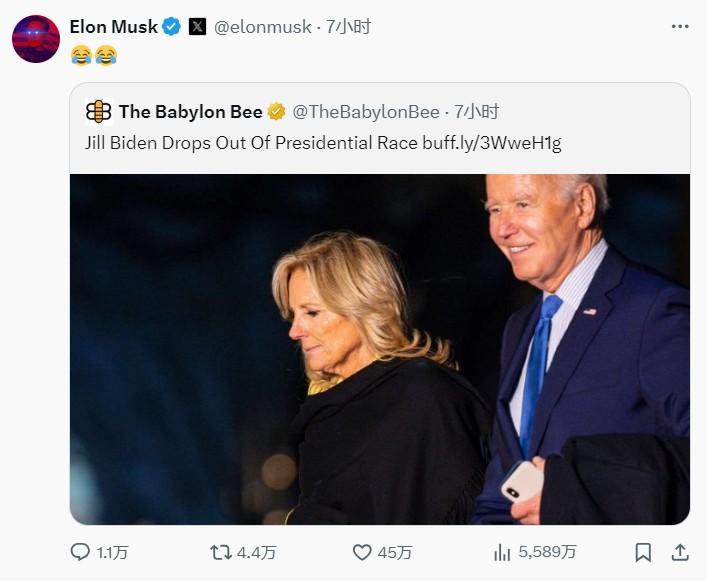Like the tweet with heart icon

363,552
